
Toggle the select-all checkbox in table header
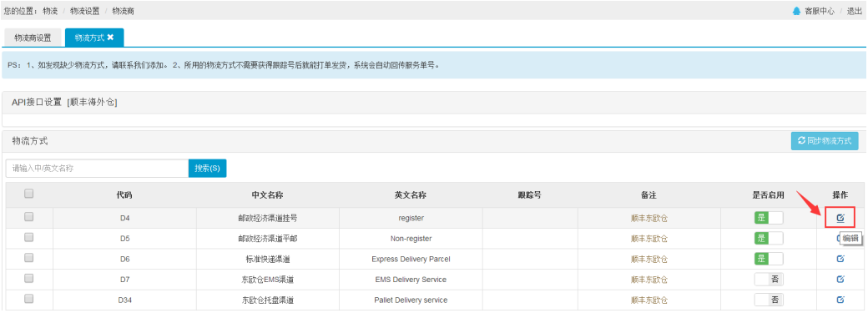(x=28, y=194)
